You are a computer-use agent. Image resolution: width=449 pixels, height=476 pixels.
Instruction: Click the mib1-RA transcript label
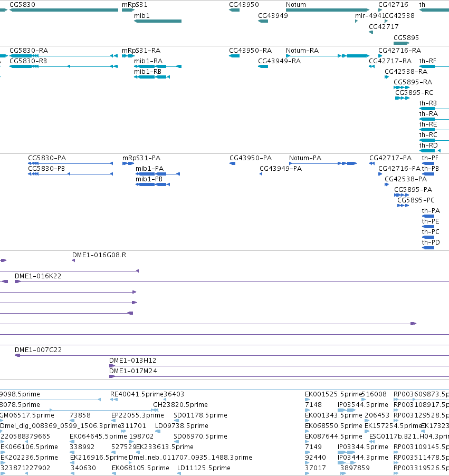(148, 61)
